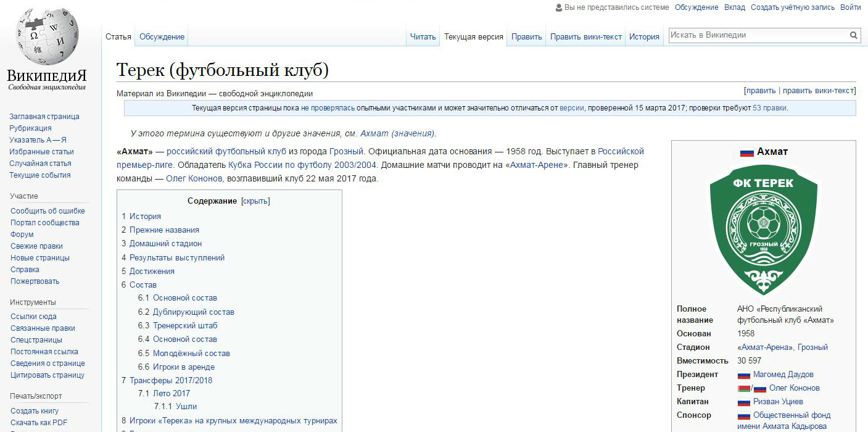Open the Справка sidebar link
Viewport: 868px width, 432px height.
point(25,270)
